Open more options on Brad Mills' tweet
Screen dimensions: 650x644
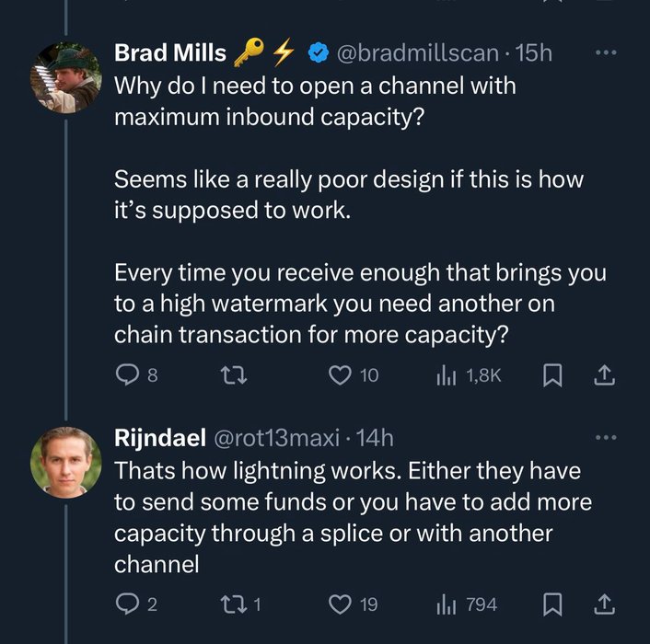[605, 53]
